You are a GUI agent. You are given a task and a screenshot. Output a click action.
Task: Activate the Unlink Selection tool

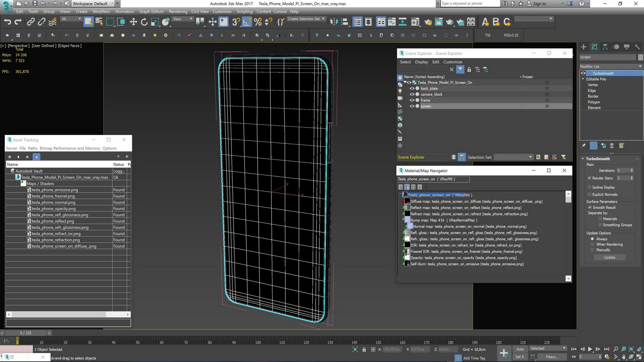coord(42,22)
